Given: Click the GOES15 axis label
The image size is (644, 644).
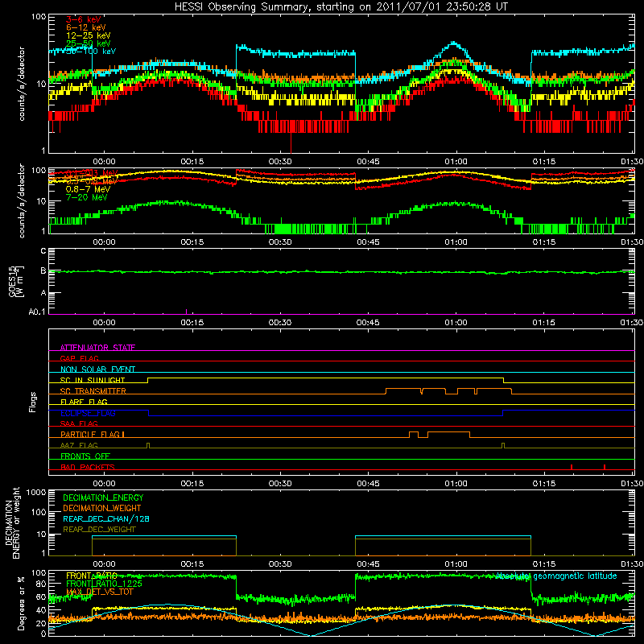Looking at the screenshot, I should point(17,281).
